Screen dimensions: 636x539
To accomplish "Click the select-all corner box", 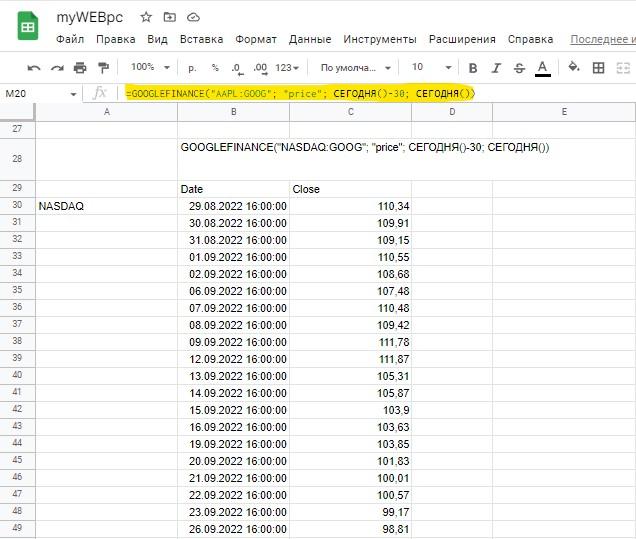I will 17,112.
